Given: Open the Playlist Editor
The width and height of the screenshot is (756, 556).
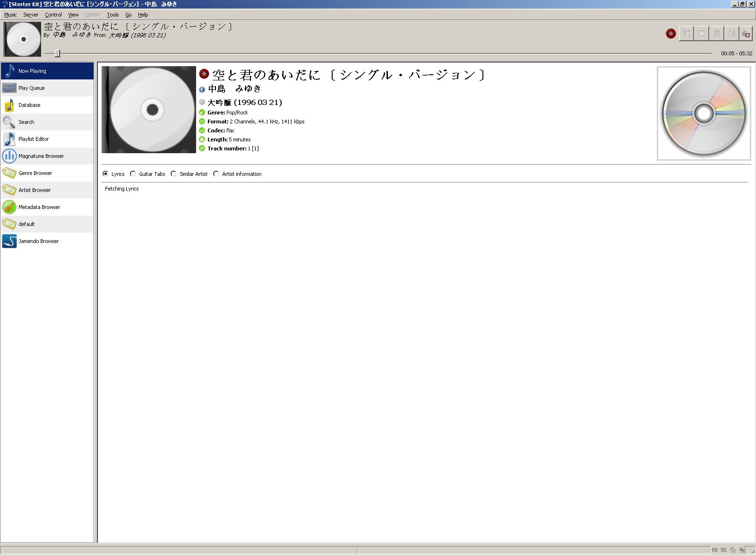Looking at the screenshot, I should point(47,139).
